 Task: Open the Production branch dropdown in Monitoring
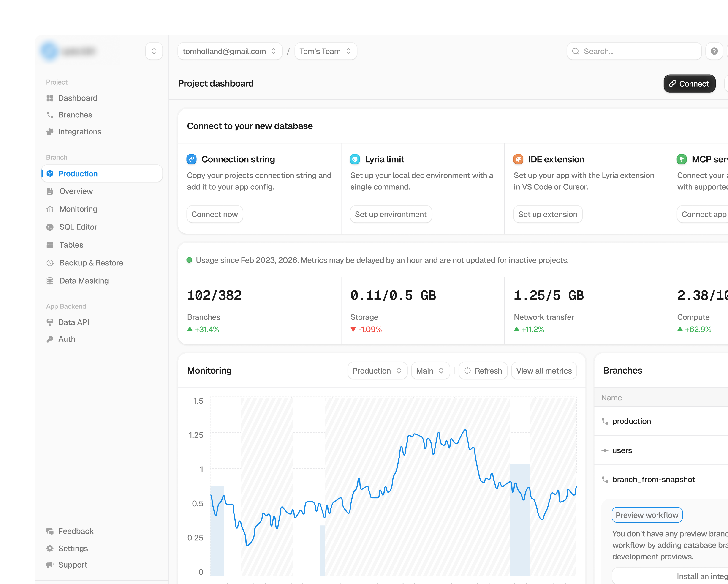pyautogui.click(x=377, y=371)
